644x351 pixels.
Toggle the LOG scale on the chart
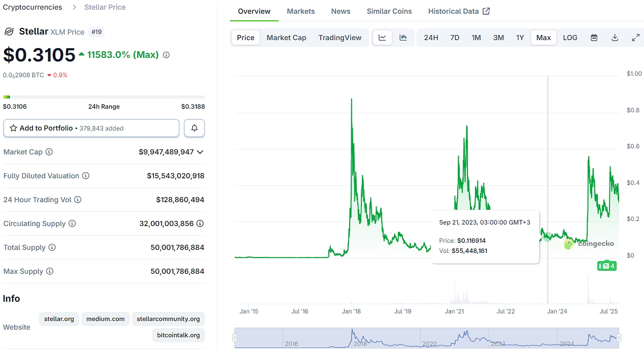(570, 38)
